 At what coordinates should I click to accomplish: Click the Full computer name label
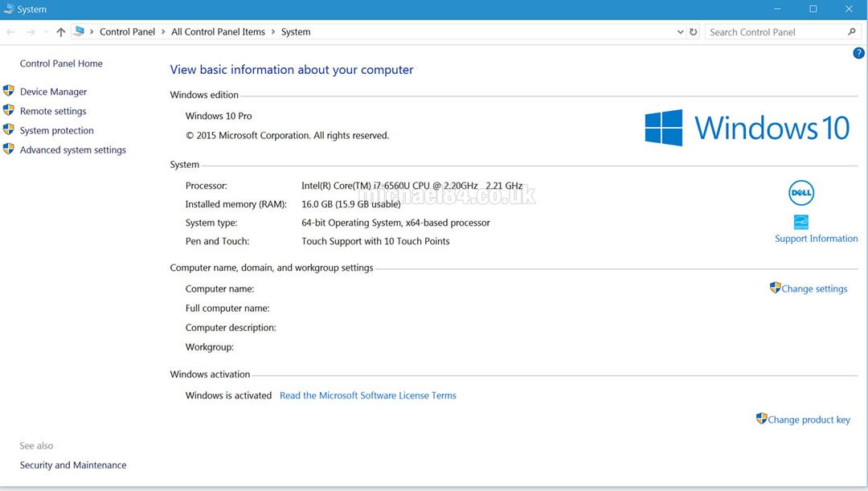227,309
